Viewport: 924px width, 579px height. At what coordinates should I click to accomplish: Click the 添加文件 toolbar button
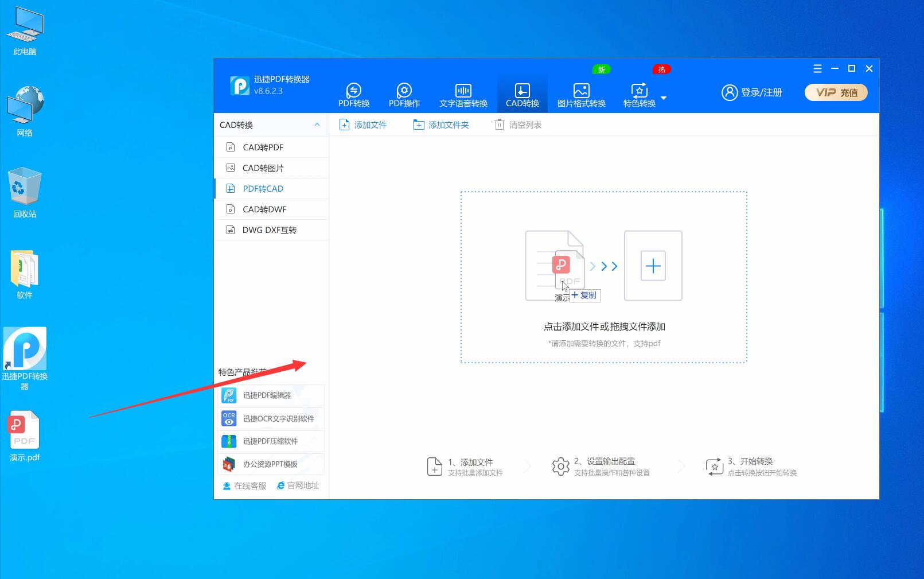[x=363, y=125]
